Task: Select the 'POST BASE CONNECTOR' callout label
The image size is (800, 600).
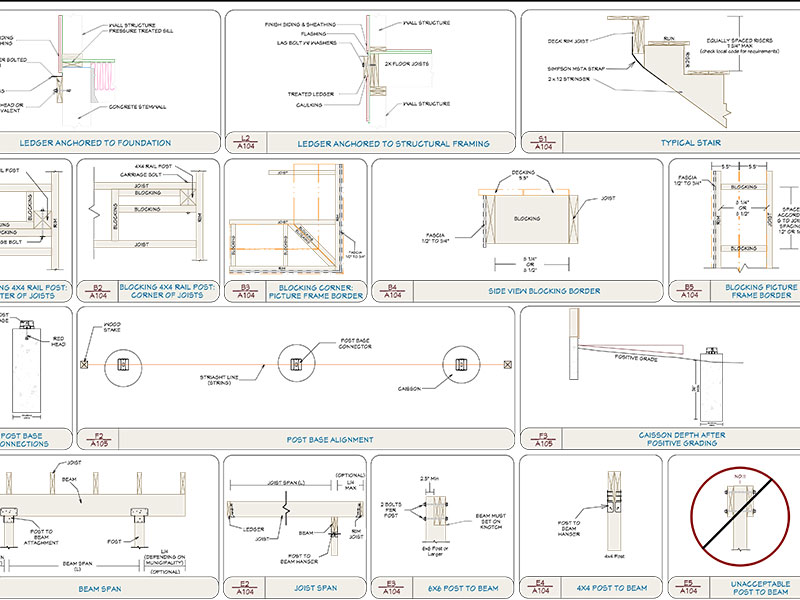Action: pyautogui.click(x=355, y=343)
